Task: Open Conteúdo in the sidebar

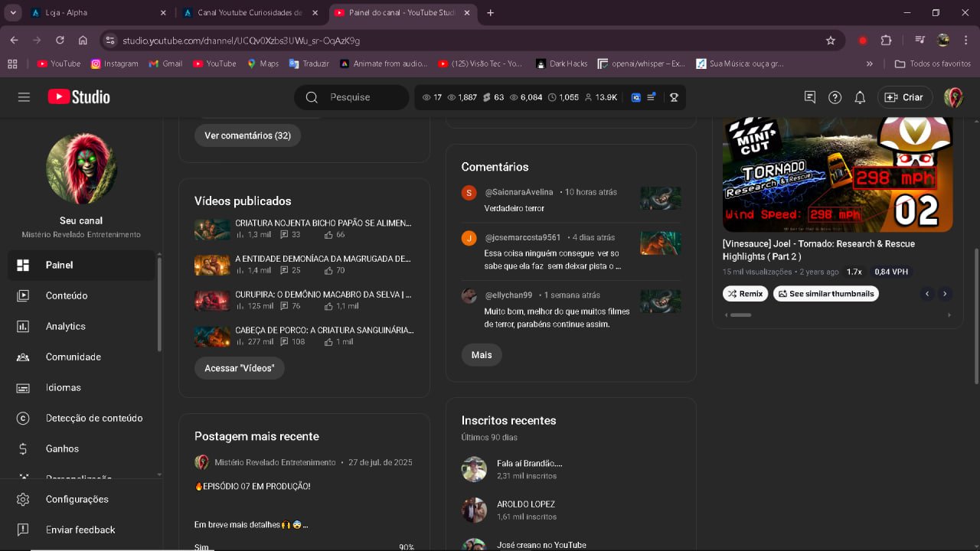Action: [x=81, y=295]
